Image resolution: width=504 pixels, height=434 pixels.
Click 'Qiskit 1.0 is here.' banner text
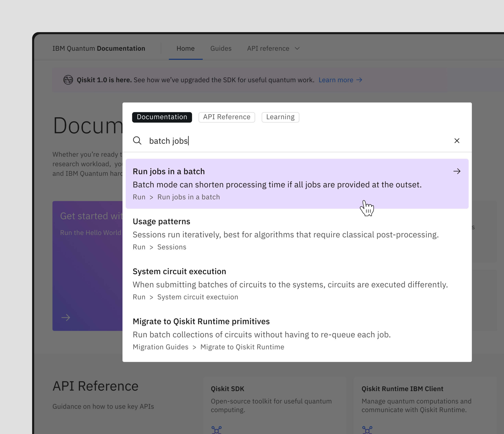[104, 80]
